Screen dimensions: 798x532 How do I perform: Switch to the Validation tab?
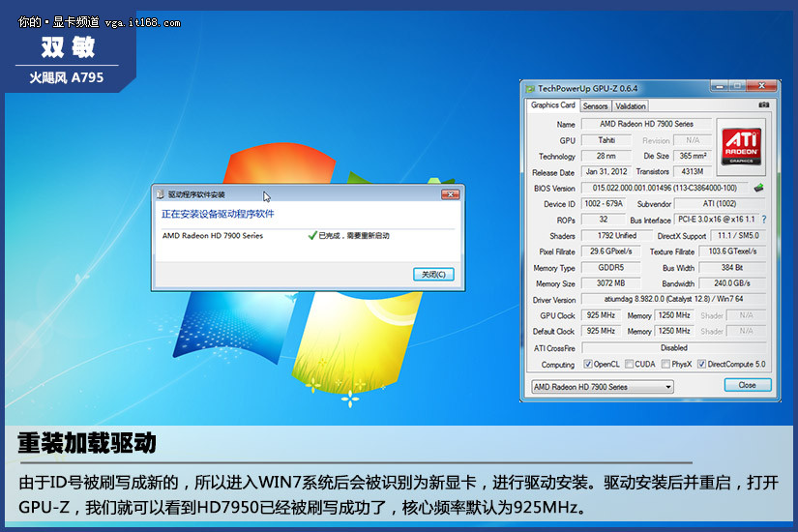[x=631, y=105]
